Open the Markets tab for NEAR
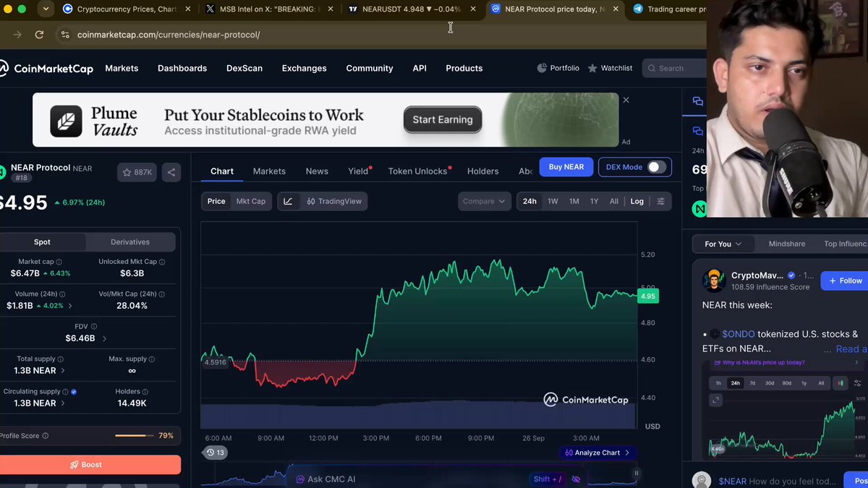The width and height of the screenshot is (868, 488). [269, 171]
